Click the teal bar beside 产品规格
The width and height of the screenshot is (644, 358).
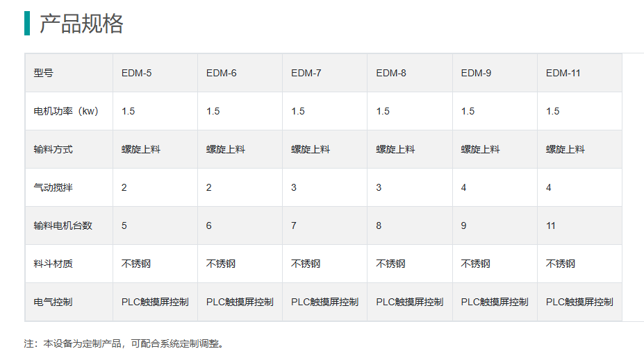pyautogui.click(x=27, y=24)
